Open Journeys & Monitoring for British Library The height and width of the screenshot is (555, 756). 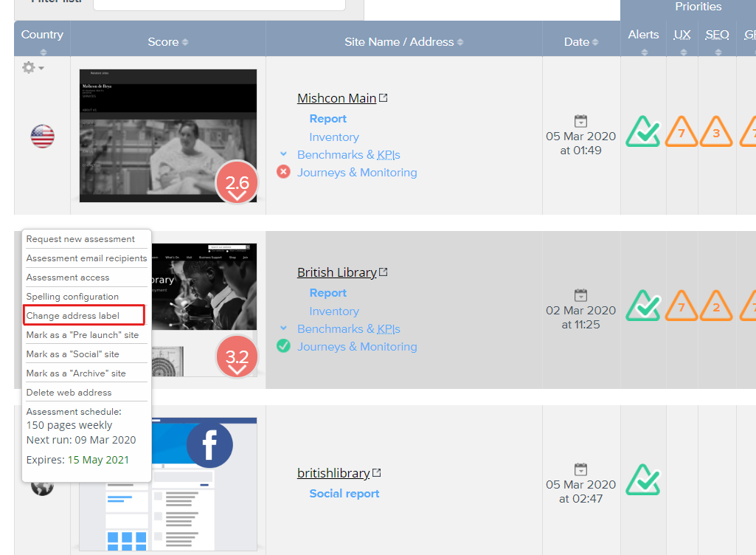(357, 347)
